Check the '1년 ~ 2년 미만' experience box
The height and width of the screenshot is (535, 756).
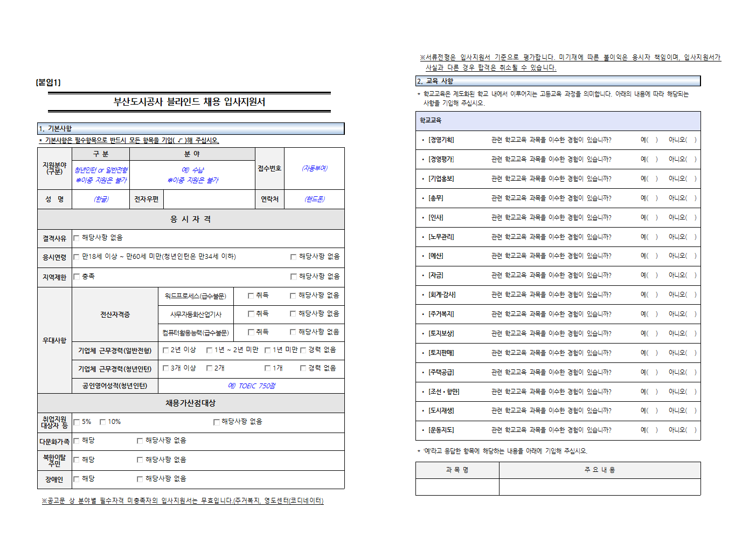[209, 350]
